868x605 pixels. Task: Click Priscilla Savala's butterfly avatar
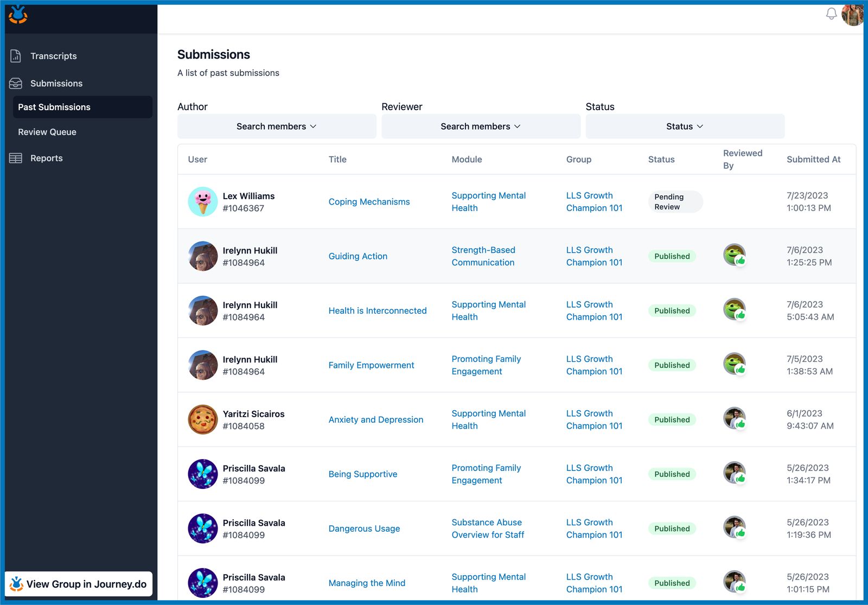click(202, 474)
